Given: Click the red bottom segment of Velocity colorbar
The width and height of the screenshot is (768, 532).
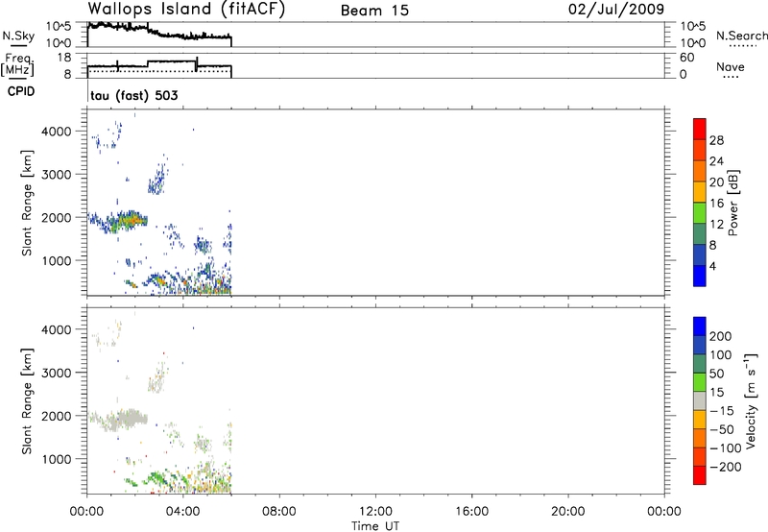Looking at the screenshot, I should click(x=700, y=475).
